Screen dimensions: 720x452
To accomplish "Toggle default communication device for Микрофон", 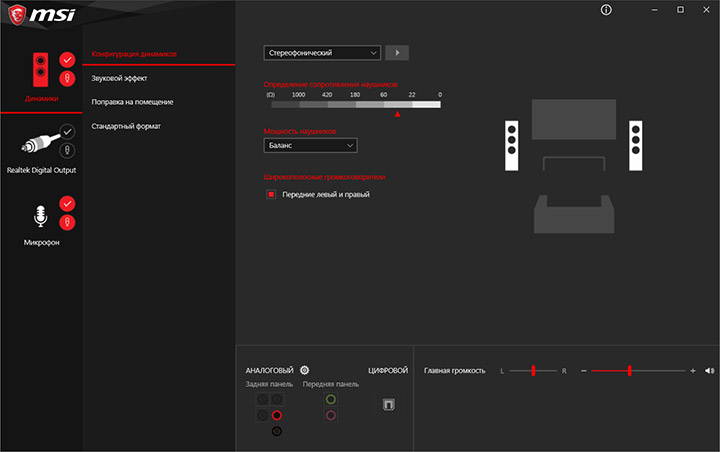I will click(67, 222).
